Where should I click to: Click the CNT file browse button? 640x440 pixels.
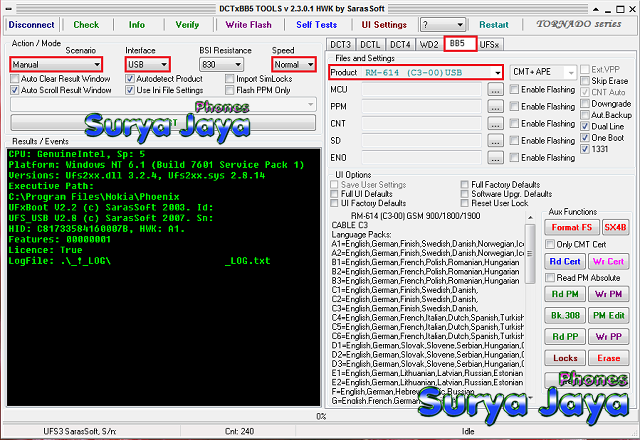click(495, 124)
